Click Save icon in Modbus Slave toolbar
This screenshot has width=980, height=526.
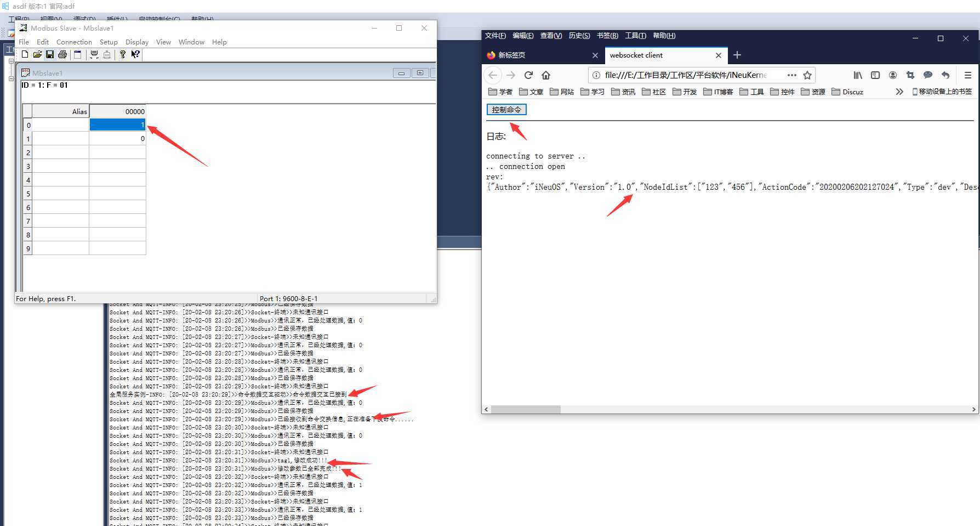(49, 54)
